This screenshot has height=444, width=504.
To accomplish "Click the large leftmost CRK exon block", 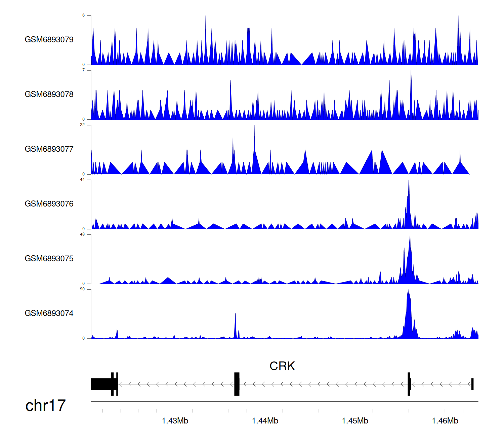I will (x=101, y=384).
